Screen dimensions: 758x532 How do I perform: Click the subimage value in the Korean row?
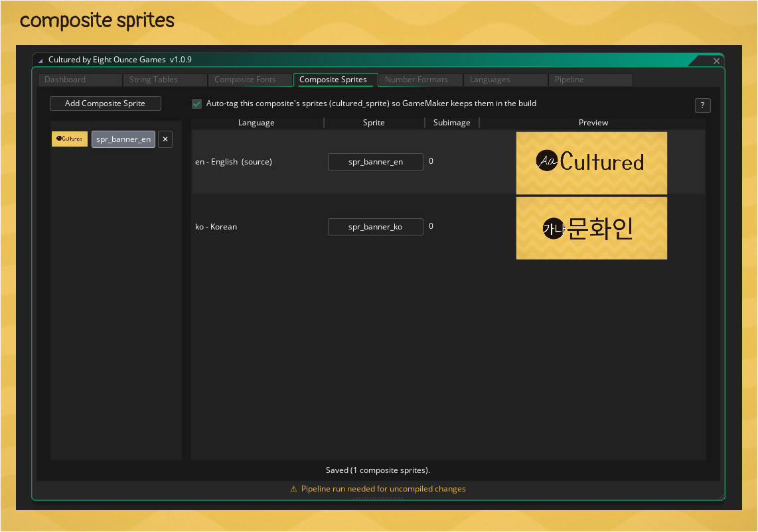coord(431,226)
